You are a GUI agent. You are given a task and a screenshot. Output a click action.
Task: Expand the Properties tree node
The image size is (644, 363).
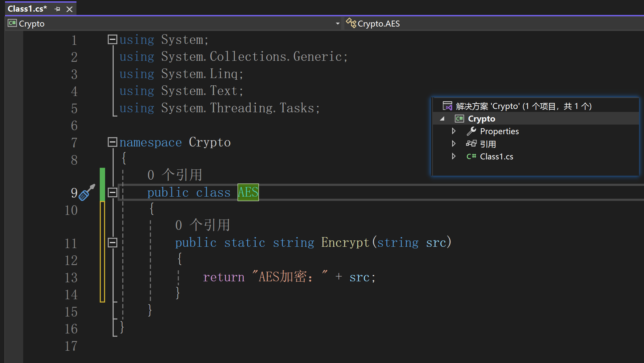(453, 131)
